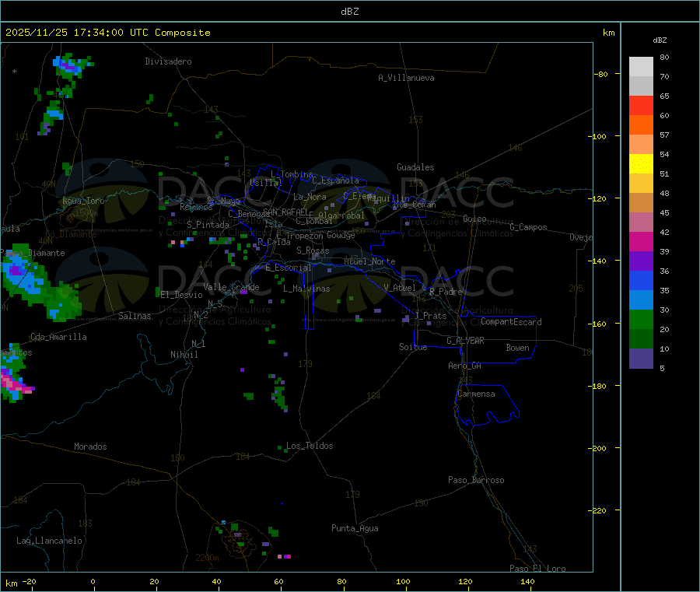Viewport: 700px width, 592px height.
Task: Click the Carmensa map label
Action: (x=476, y=394)
